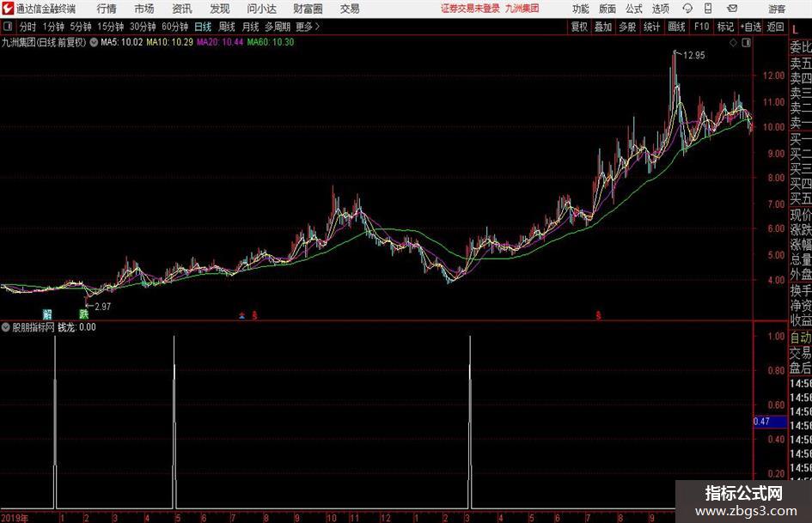Click the 返回 button

(775, 27)
